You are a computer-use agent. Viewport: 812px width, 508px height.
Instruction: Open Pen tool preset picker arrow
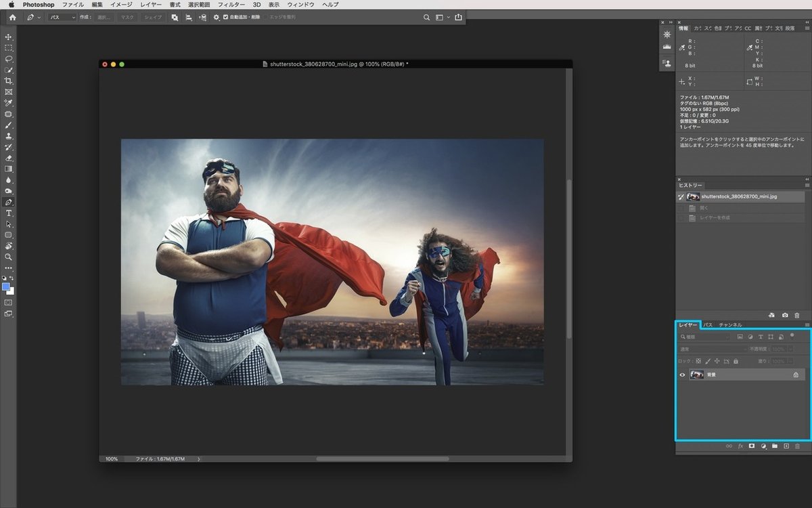[x=39, y=17]
